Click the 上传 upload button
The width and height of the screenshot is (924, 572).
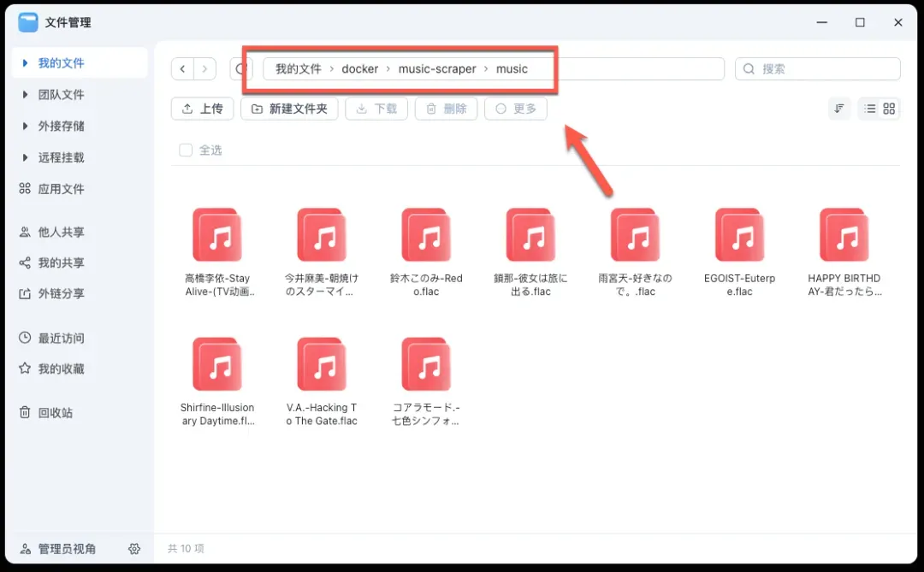(x=203, y=109)
